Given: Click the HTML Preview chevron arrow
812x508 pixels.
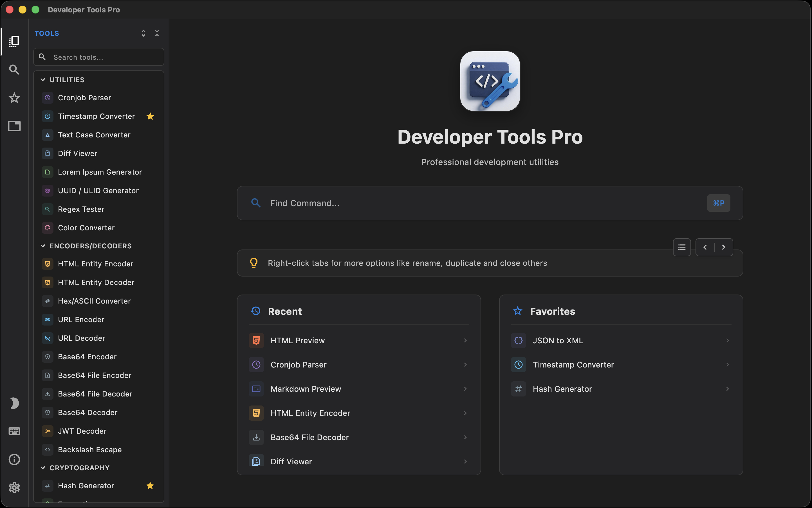Looking at the screenshot, I should (465, 340).
